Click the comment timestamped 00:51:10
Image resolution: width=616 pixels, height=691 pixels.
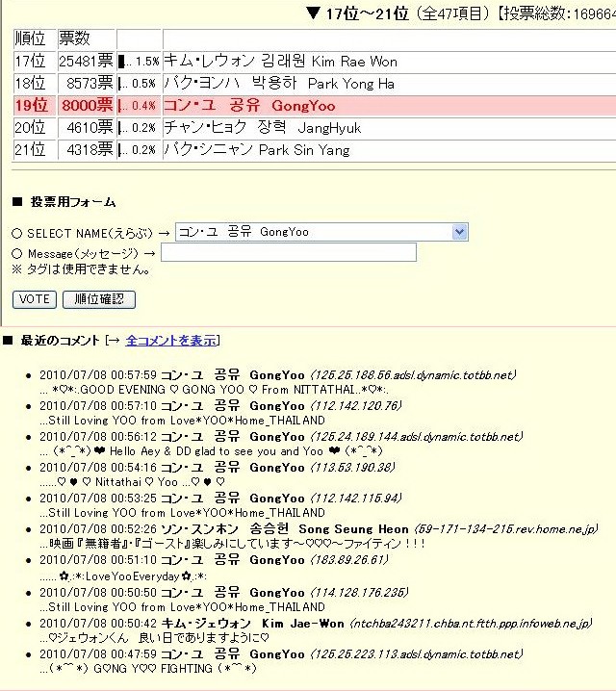(x=214, y=560)
